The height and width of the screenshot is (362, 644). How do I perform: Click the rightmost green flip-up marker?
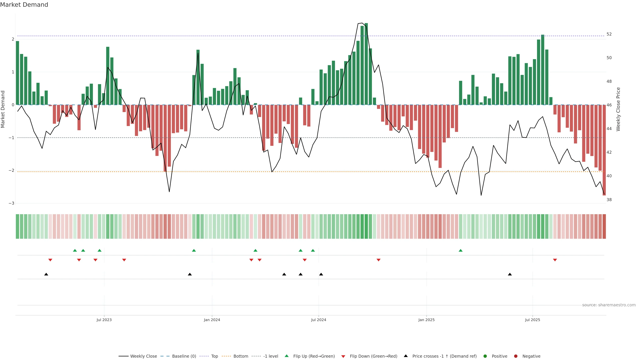click(x=461, y=250)
